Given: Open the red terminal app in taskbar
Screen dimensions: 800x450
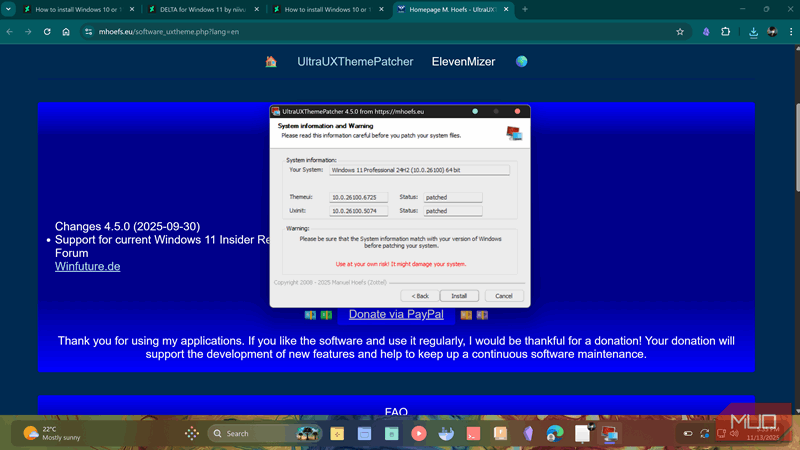Looking at the screenshot, I should pos(473,434).
